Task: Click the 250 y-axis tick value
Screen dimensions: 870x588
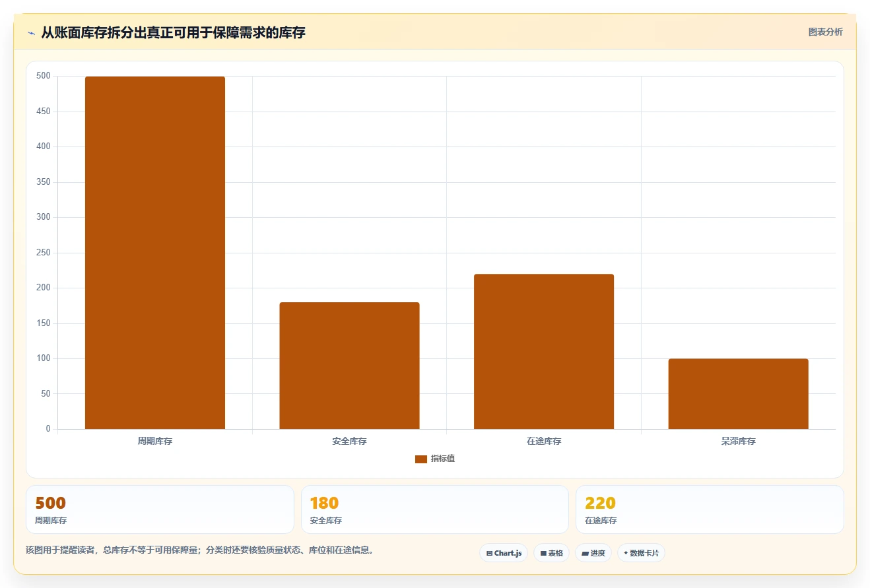Action: point(44,253)
